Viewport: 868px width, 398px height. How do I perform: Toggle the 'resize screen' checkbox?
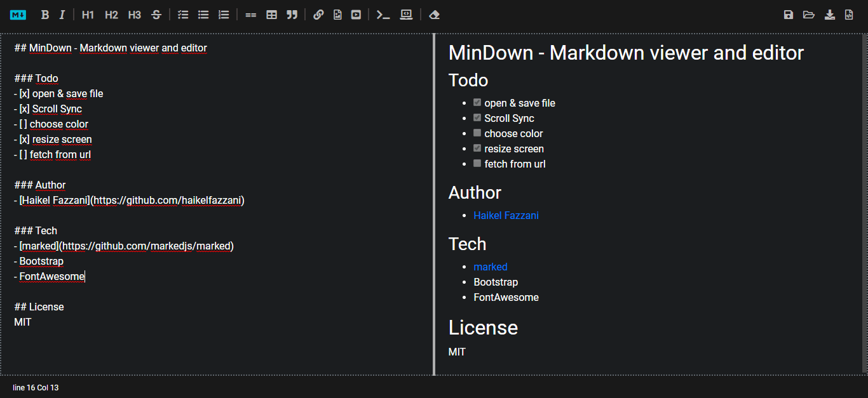(x=477, y=148)
